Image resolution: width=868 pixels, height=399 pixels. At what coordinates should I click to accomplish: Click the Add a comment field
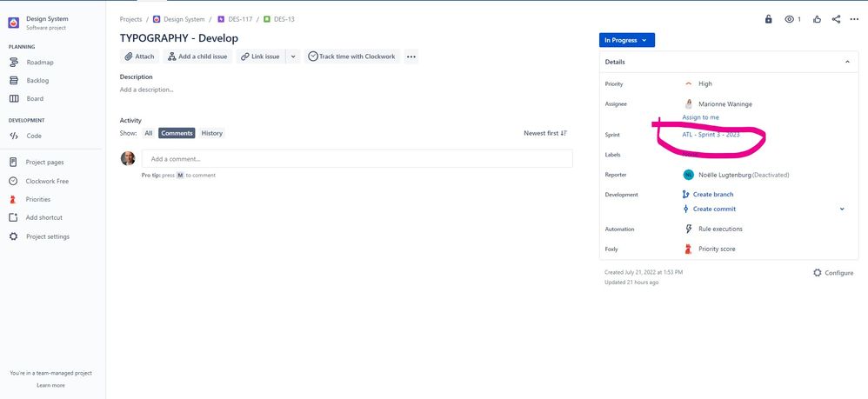pyautogui.click(x=357, y=159)
